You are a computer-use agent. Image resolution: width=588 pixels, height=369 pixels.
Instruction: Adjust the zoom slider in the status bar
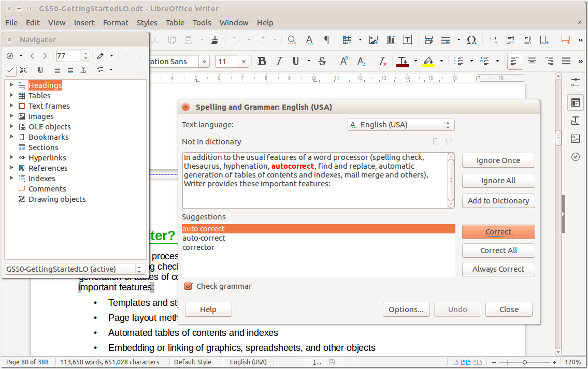tap(525, 362)
